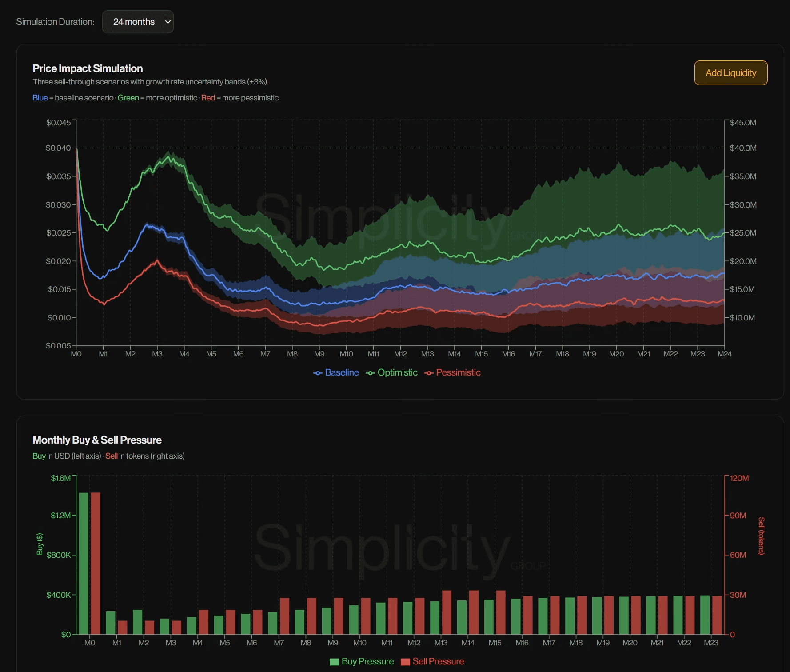This screenshot has width=790, height=672.
Task: Open the Simulation Duration dropdown
Action: point(138,22)
